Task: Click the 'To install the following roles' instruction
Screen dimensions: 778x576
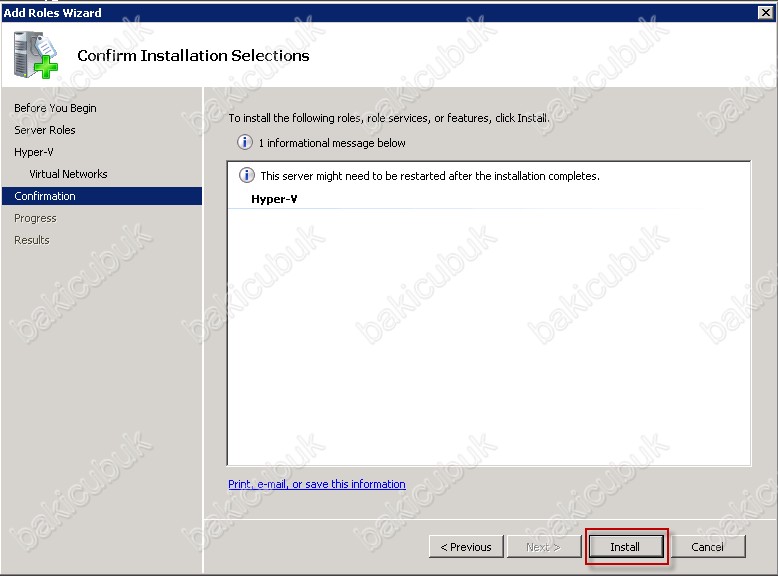Action: point(389,118)
